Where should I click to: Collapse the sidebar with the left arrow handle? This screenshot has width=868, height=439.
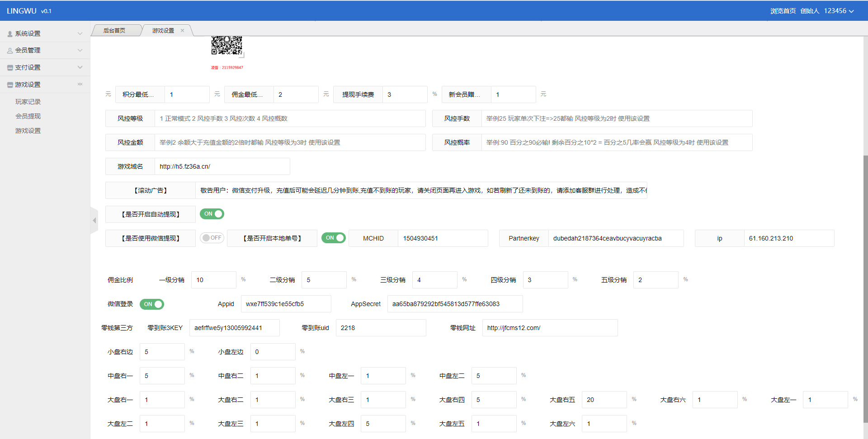tap(94, 221)
